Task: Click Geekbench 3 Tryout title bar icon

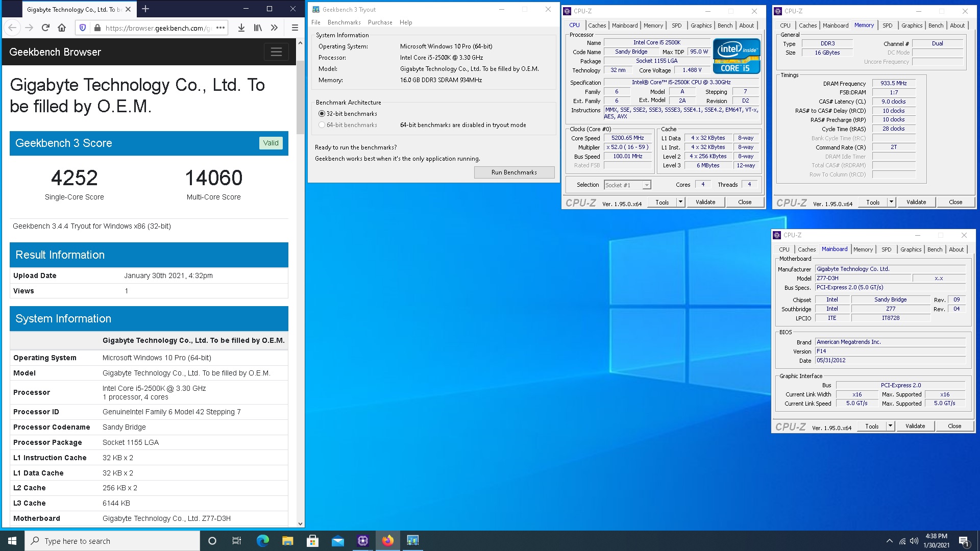Action: click(x=316, y=9)
